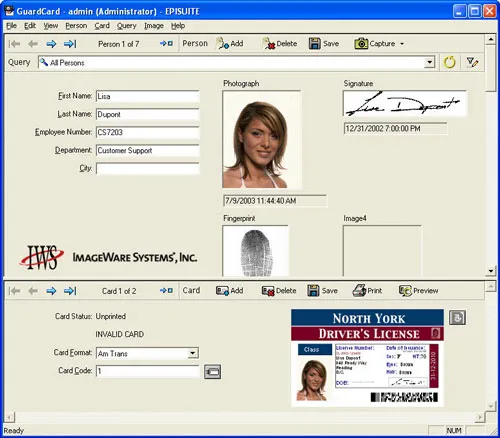The image size is (500, 438).
Task: Click the Card Code field
Action: 148,371
